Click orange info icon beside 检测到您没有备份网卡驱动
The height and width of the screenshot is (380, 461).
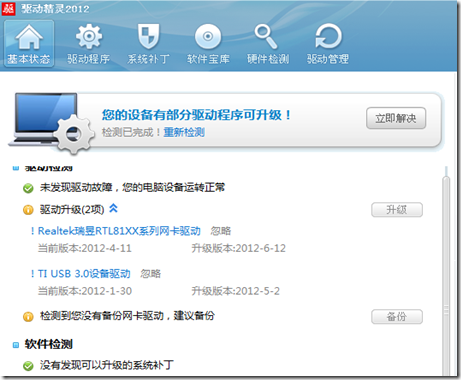28,316
